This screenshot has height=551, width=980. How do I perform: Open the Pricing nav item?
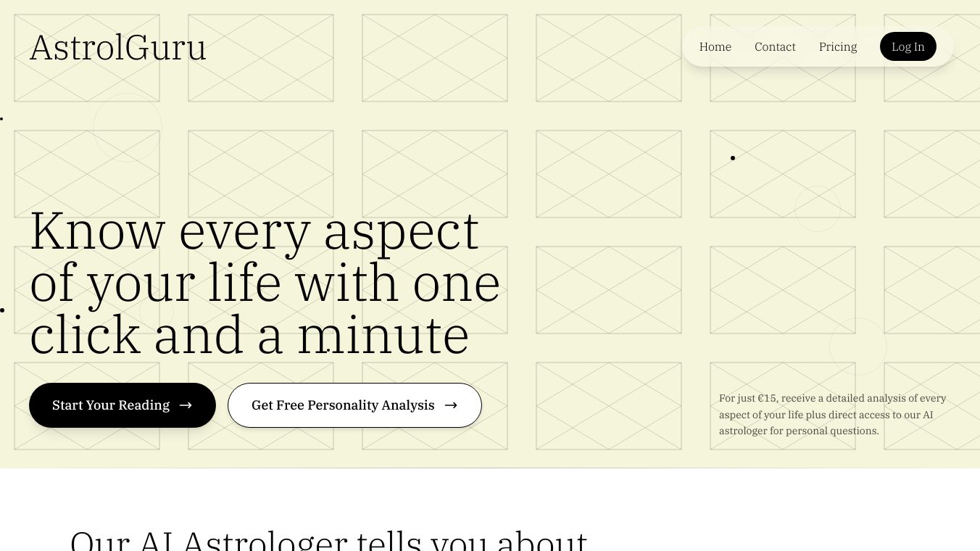point(838,46)
